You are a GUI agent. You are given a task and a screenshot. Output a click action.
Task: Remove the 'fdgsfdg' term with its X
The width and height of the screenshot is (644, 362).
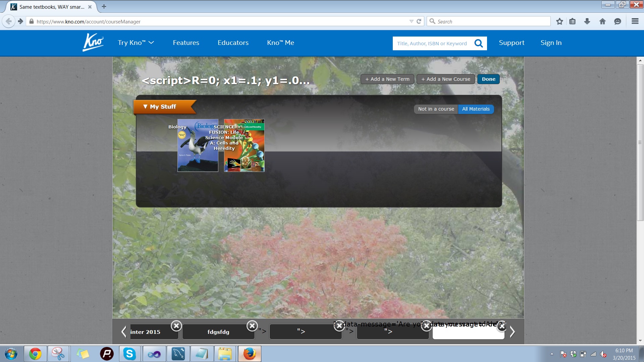[252, 325]
